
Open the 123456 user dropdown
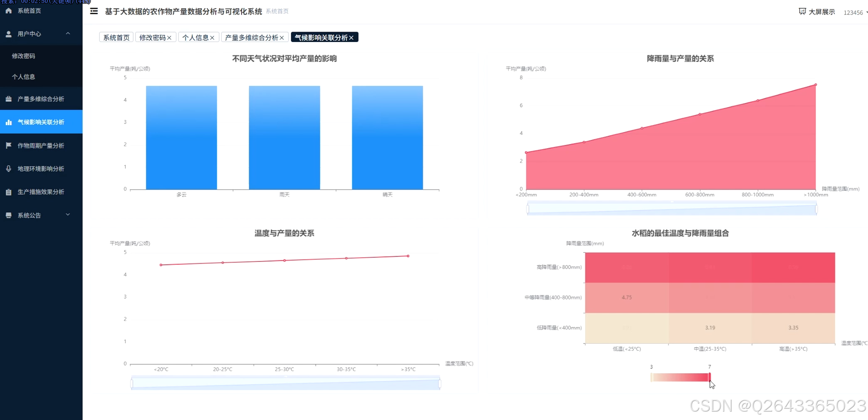[x=855, y=12]
